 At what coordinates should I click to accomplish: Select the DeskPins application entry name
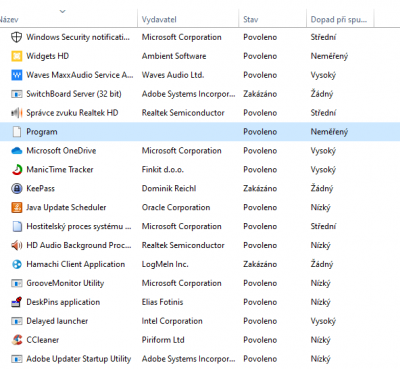pyautogui.click(x=63, y=302)
